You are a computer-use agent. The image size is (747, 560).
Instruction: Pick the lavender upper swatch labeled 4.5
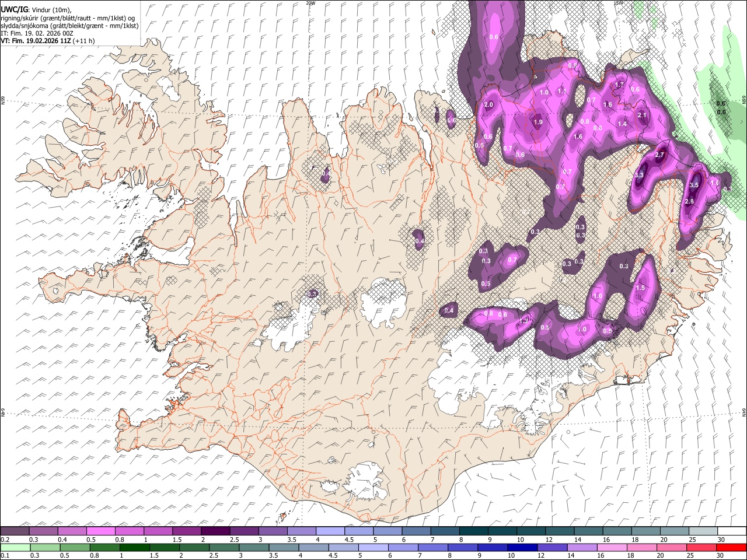359,531
